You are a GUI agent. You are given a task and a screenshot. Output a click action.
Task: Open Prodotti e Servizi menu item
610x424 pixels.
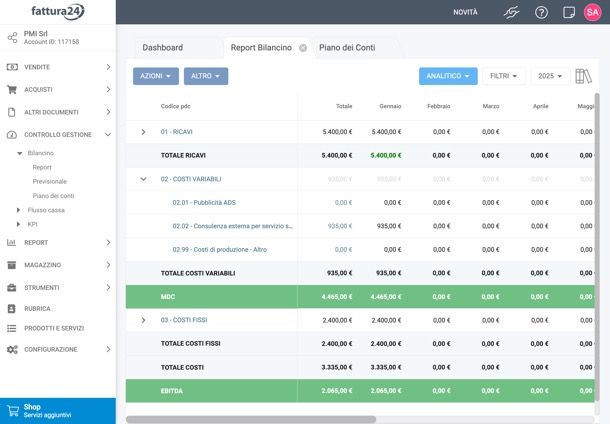point(54,328)
